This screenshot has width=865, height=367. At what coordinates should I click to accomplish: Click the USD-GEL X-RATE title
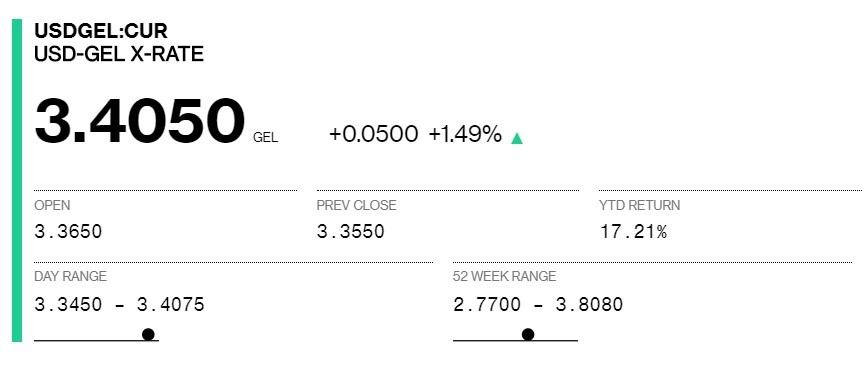pyautogui.click(x=119, y=54)
